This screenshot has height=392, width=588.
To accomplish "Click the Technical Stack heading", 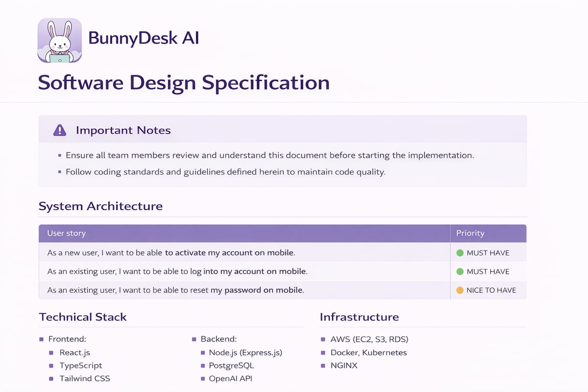I will (x=83, y=317).
